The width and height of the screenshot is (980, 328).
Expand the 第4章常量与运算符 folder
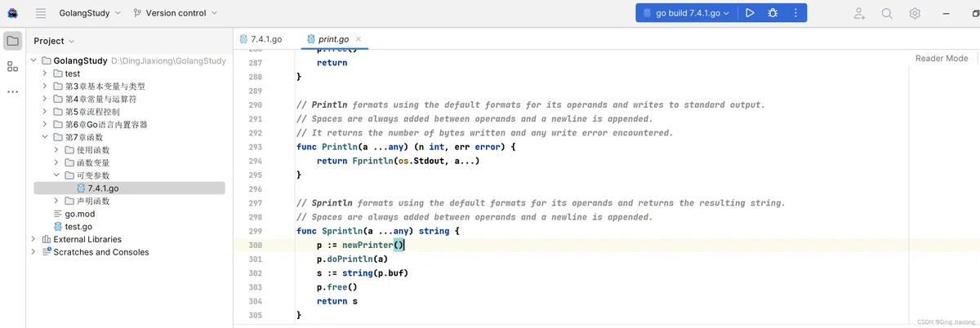(x=45, y=99)
